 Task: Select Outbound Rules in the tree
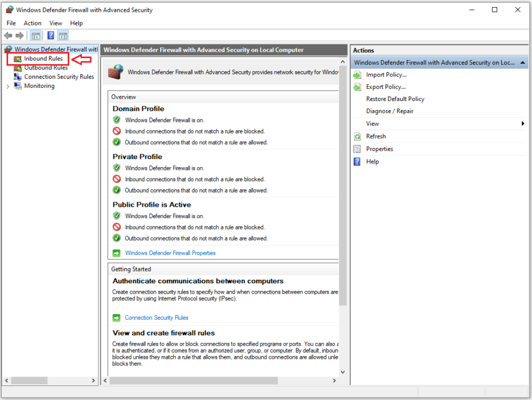pos(46,68)
